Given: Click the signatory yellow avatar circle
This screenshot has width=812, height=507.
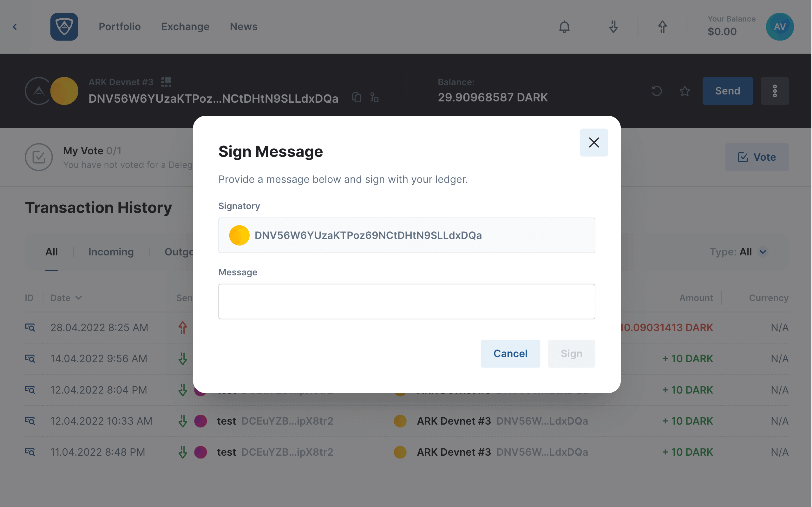Looking at the screenshot, I should coord(239,235).
